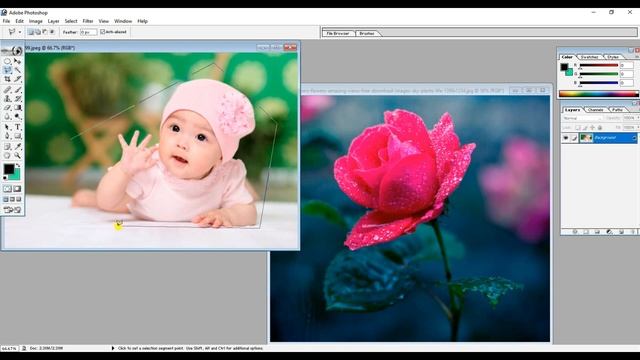This screenshot has height=360, width=640.
Task: Select the Eyedropper tool
Action: 18,146
